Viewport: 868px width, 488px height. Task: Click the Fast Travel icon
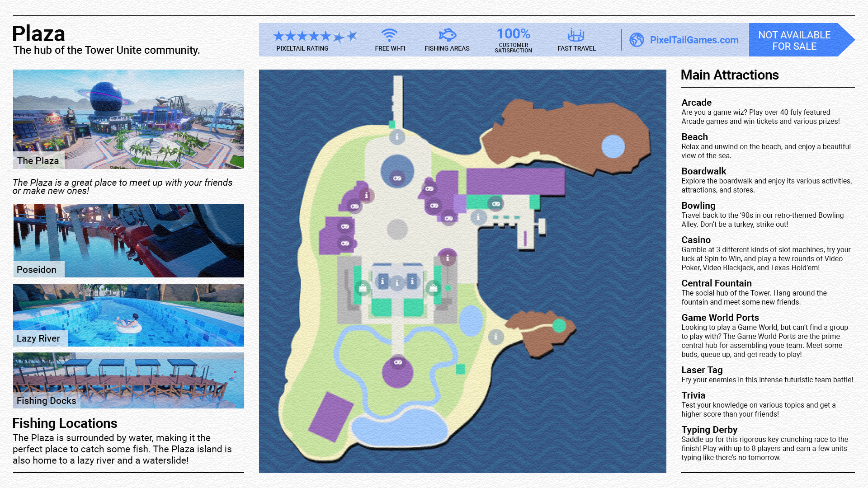tap(576, 35)
